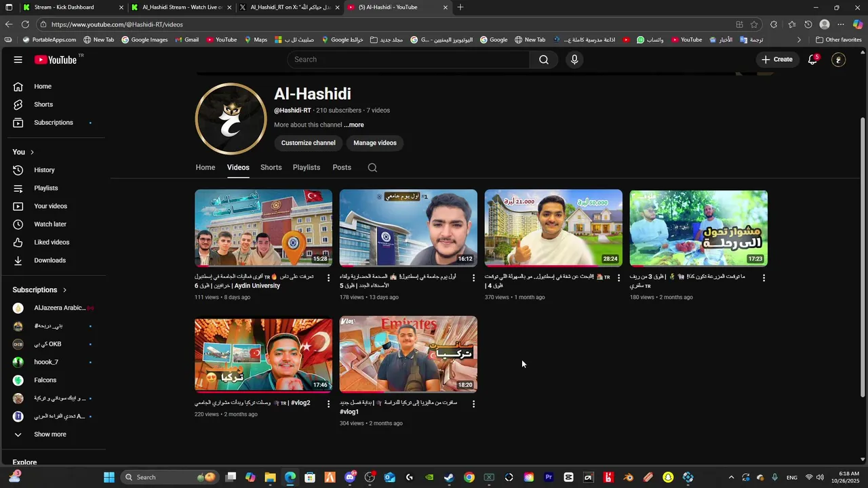The image size is (868, 488).
Task: Go back in the browser
Action: (x=8, y=24)
